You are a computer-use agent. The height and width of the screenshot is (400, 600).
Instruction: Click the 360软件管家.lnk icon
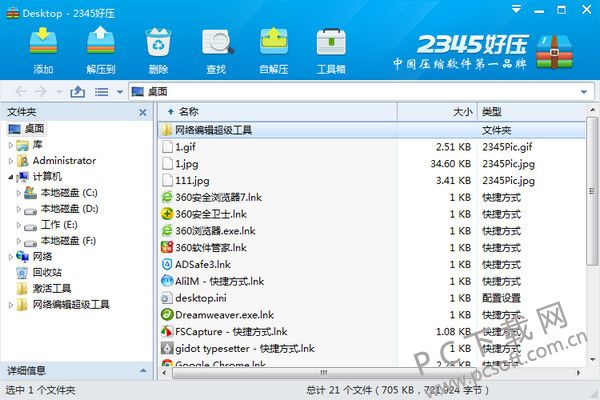167,248
